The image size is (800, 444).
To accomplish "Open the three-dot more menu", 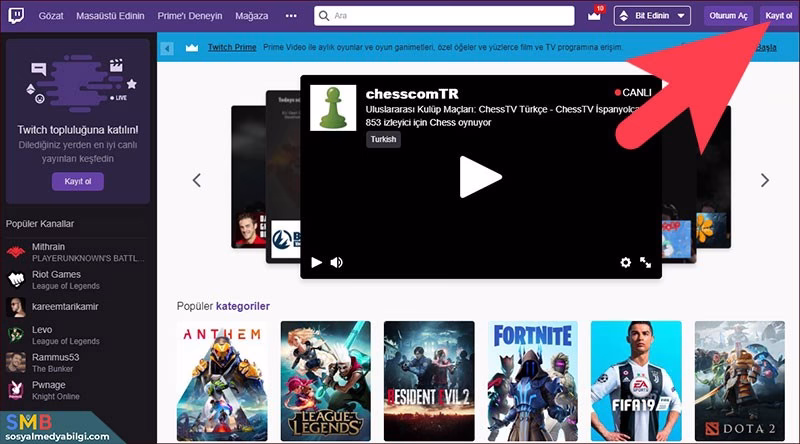I will 291,16.
